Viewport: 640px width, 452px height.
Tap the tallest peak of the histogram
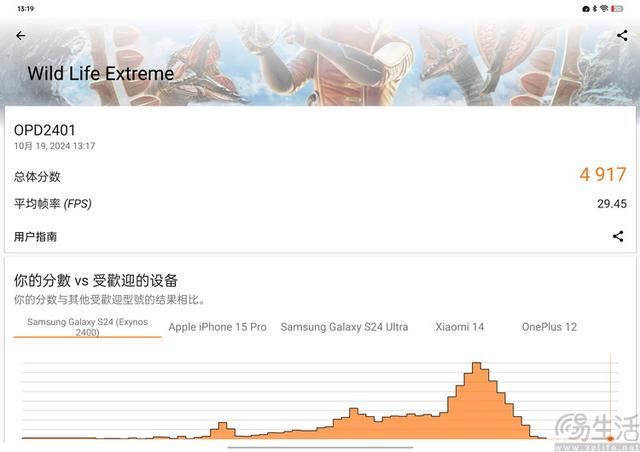(x=477, y=368)
